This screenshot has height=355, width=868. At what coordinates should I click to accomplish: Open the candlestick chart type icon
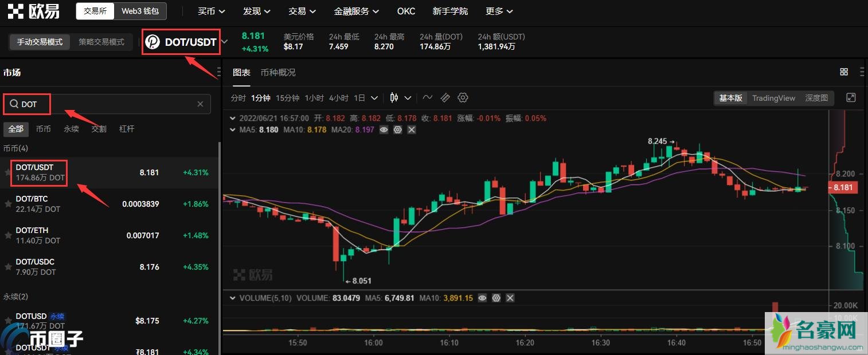click(x=394, y=98)
